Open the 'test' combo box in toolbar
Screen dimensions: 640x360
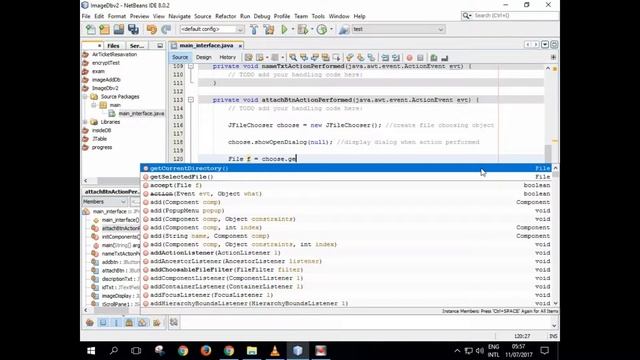(x=398, y=29)
